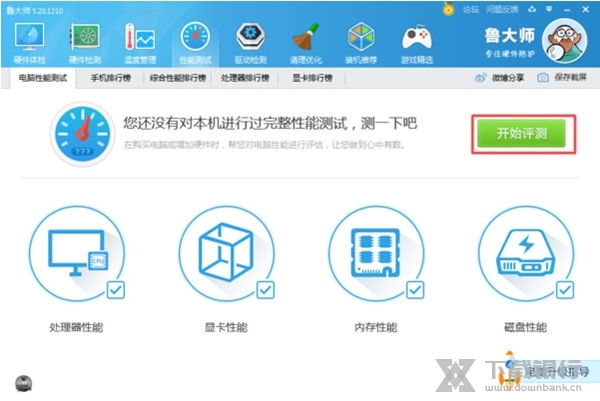This screenshot has height=401, width=600.
Task: Click the green 开始评测 button
Action: click(521, 133)
